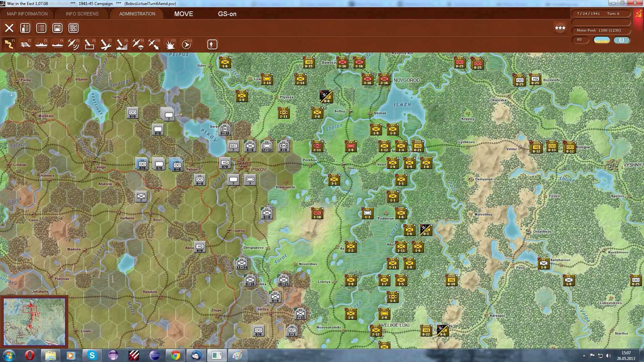Viewport: 644px width, 362px height.
Task: Click the F12 end turn icon
Action: point(186,44)
